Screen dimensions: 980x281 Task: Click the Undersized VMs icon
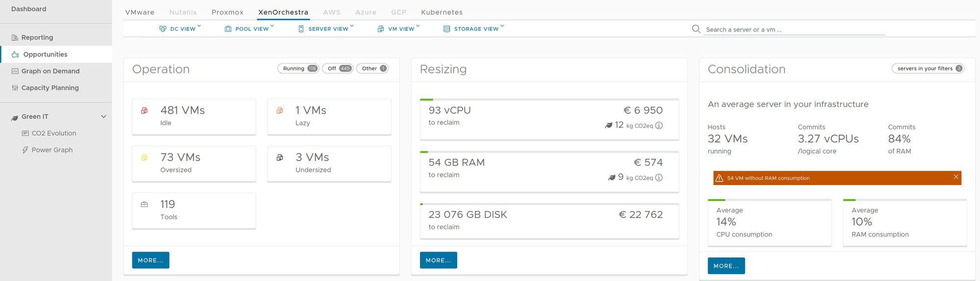280,158
